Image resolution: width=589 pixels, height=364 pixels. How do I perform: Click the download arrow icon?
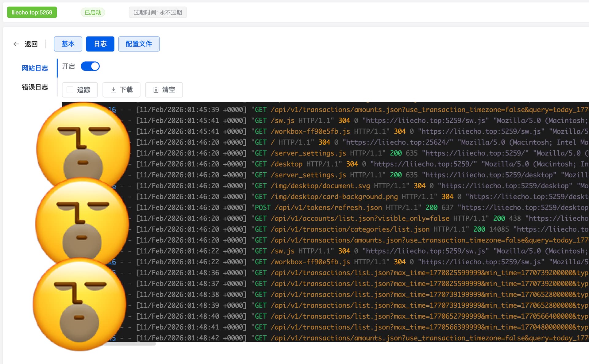pyautogui.click(x=113, y=90)
